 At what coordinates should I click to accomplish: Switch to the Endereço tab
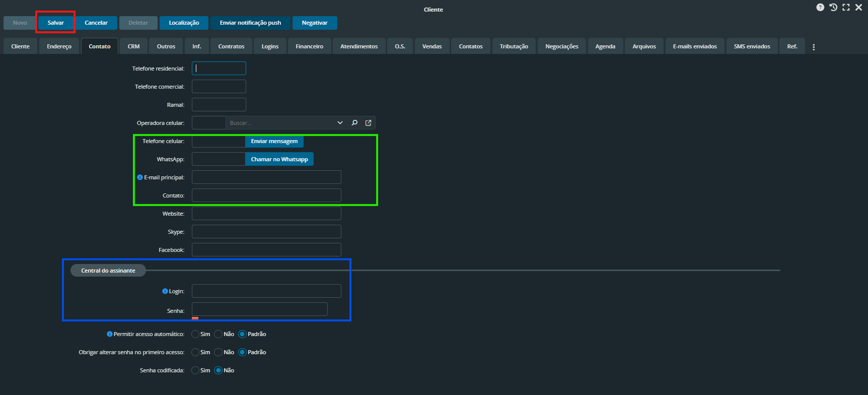[x=59, y=46]
